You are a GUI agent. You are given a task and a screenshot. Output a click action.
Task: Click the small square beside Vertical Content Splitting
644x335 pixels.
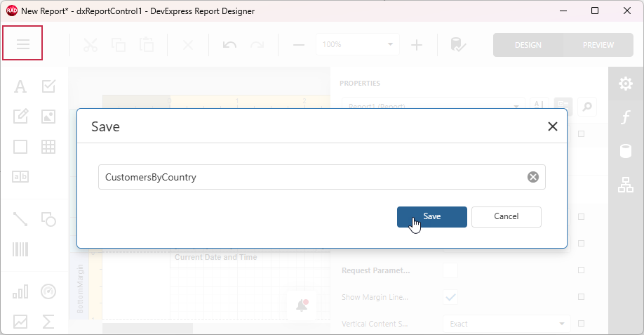click(581, 324)
